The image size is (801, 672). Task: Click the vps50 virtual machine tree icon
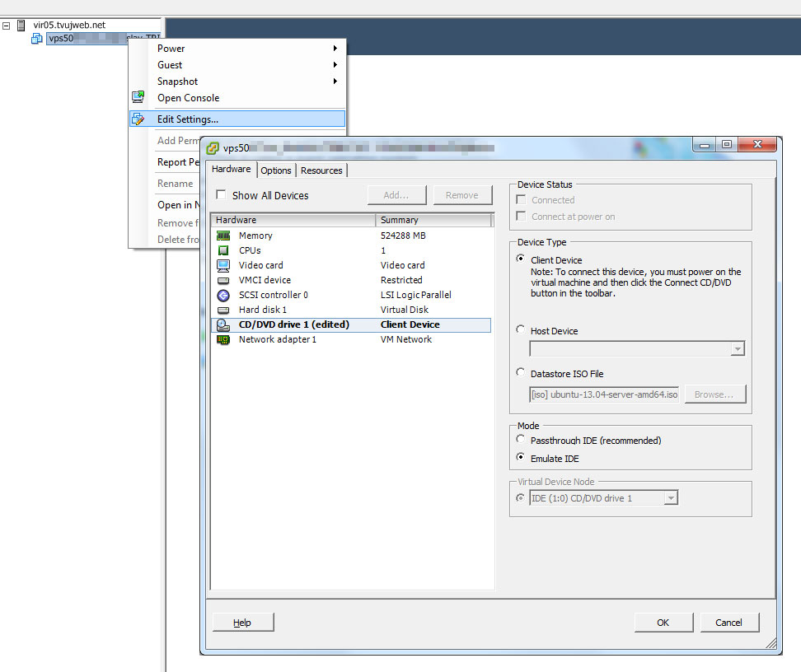[37, 39]
